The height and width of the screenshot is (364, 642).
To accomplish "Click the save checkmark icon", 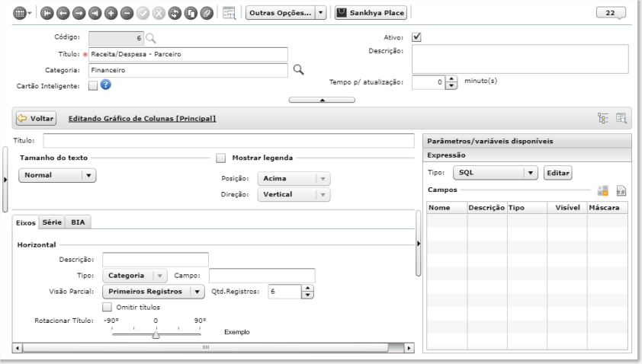I will [143, 14].
